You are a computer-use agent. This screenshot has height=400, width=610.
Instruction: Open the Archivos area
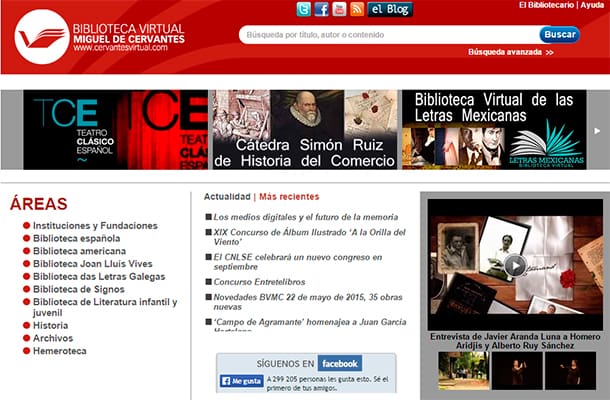click(53, 338)
